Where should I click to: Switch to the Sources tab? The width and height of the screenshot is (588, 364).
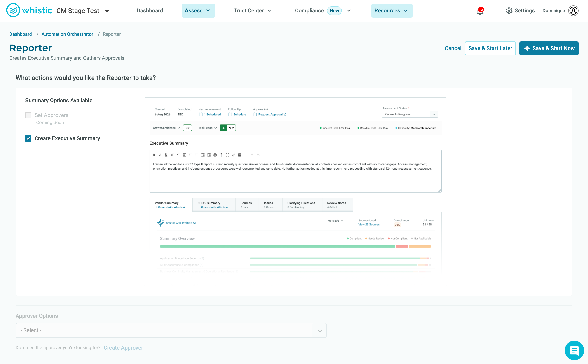tap(247, 205)
